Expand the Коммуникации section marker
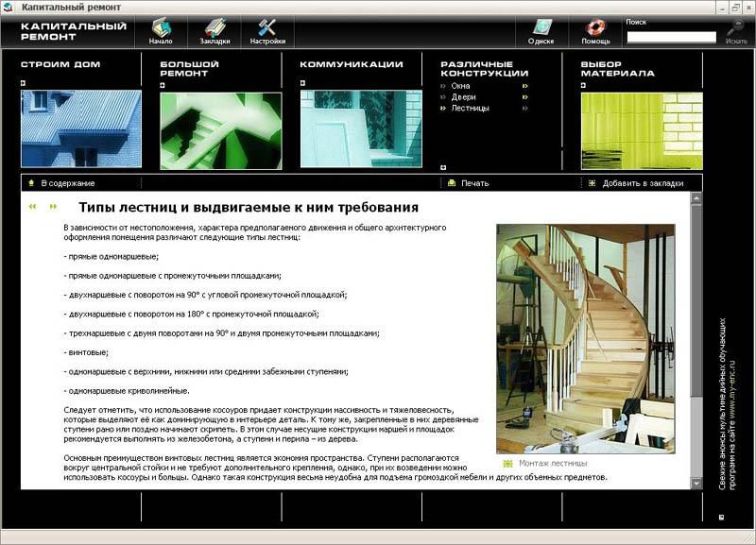 click(x=302, y=83)
